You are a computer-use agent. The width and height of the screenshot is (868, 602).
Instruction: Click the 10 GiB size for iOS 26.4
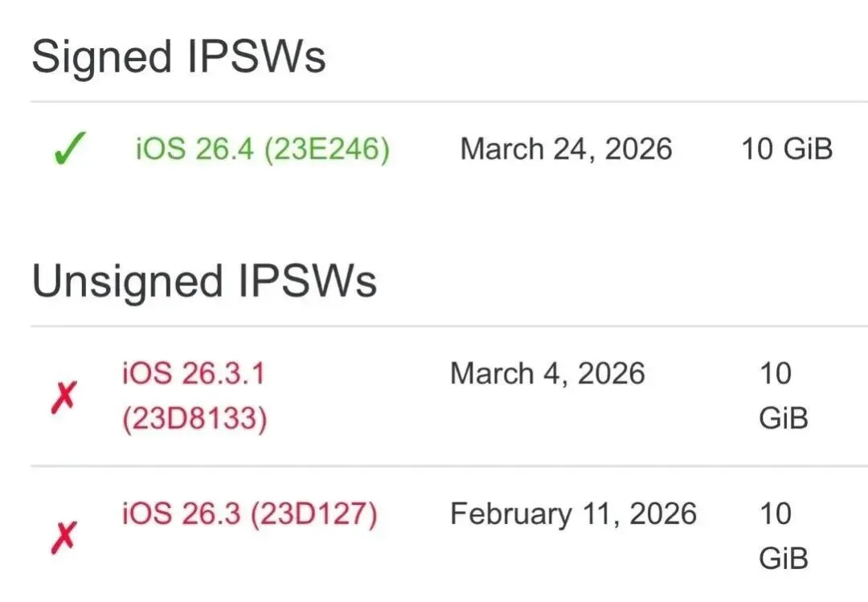(787, 149)
